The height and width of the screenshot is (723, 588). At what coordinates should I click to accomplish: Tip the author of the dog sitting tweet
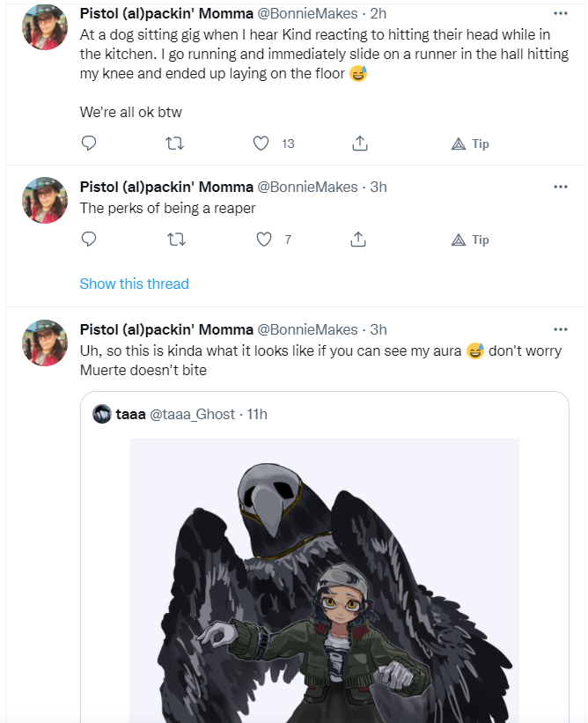[x=470, y=144]
